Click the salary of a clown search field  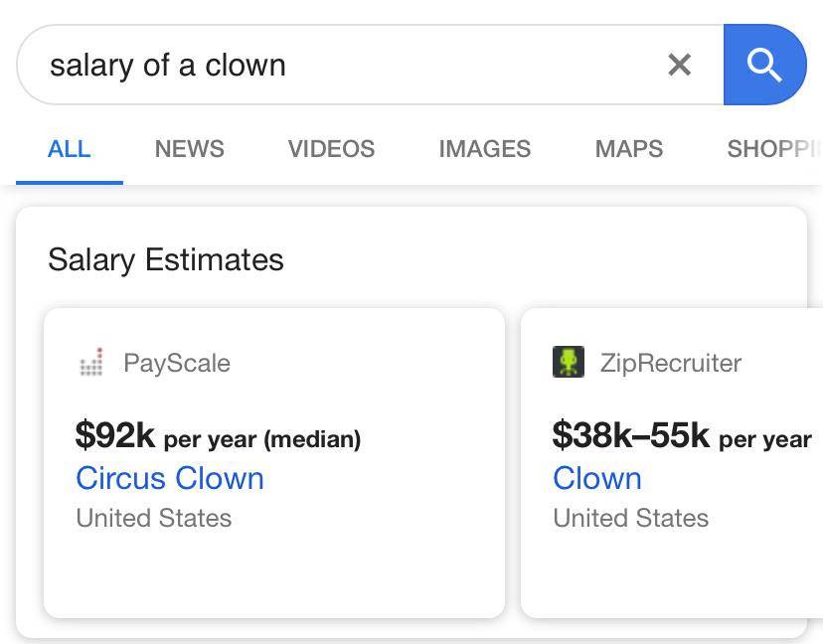298,65
